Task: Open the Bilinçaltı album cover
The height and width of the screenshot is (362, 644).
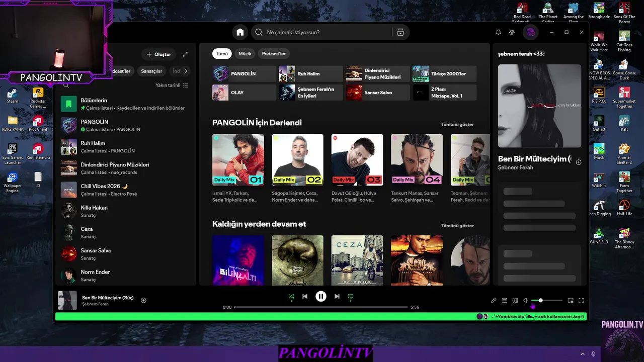Action: [x=238, y=260]
